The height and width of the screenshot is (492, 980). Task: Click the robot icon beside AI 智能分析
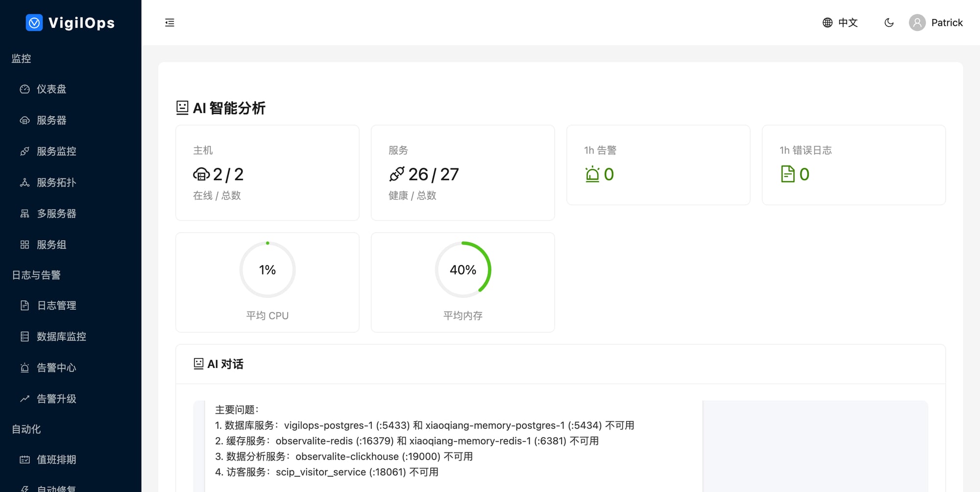point(182,108)
